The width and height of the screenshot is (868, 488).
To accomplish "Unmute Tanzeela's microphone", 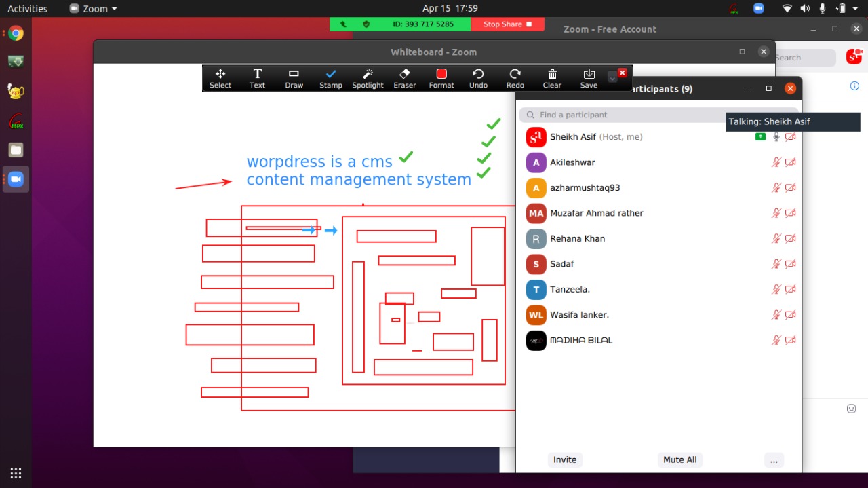I will [x=776, y=290].
